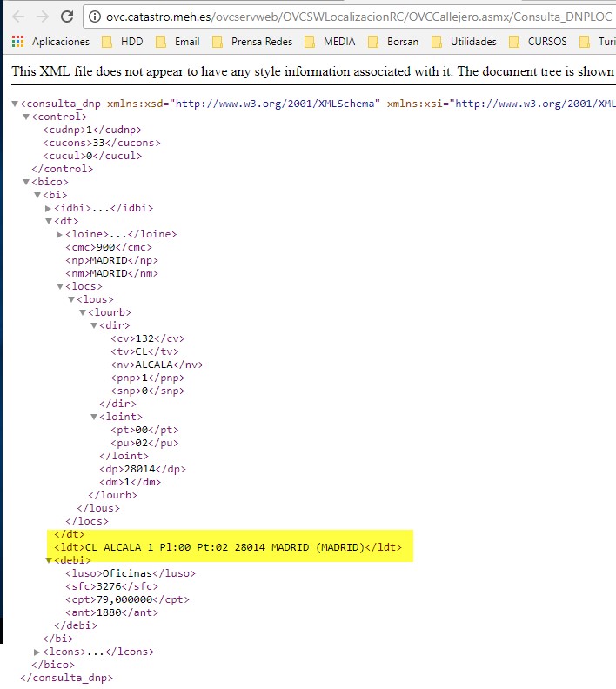616x689 pixels.
Task: Click the cmc 900 line
Action: [109, 247]
